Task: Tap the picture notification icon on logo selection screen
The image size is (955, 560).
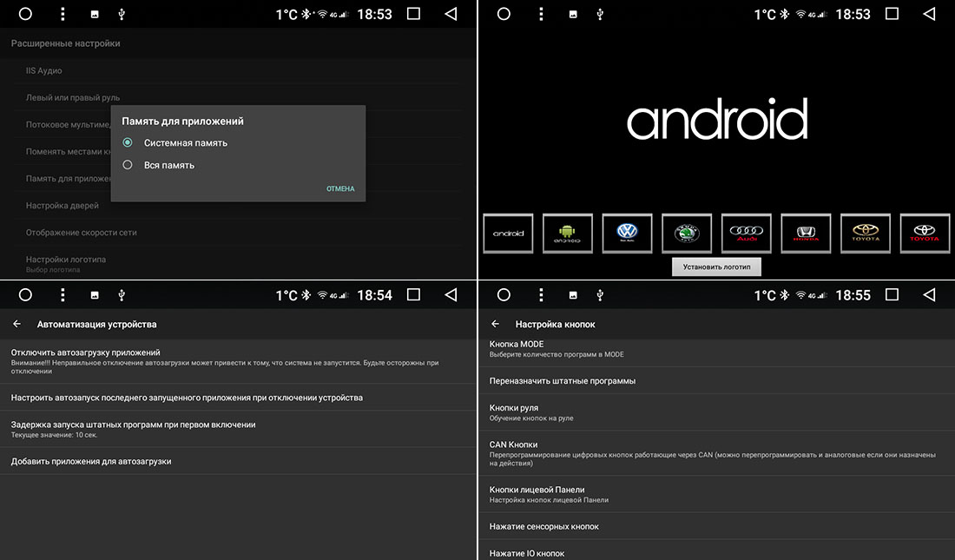Action: (x=573, y=14)
